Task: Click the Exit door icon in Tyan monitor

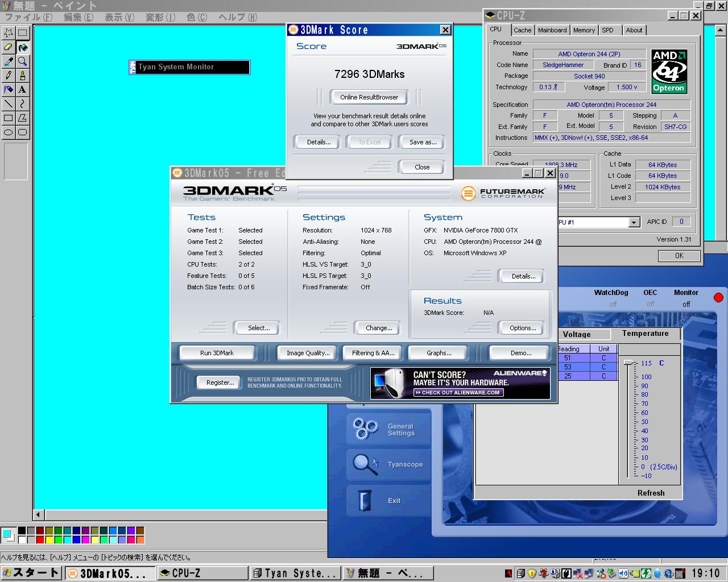Action: (x=365, y=501)
